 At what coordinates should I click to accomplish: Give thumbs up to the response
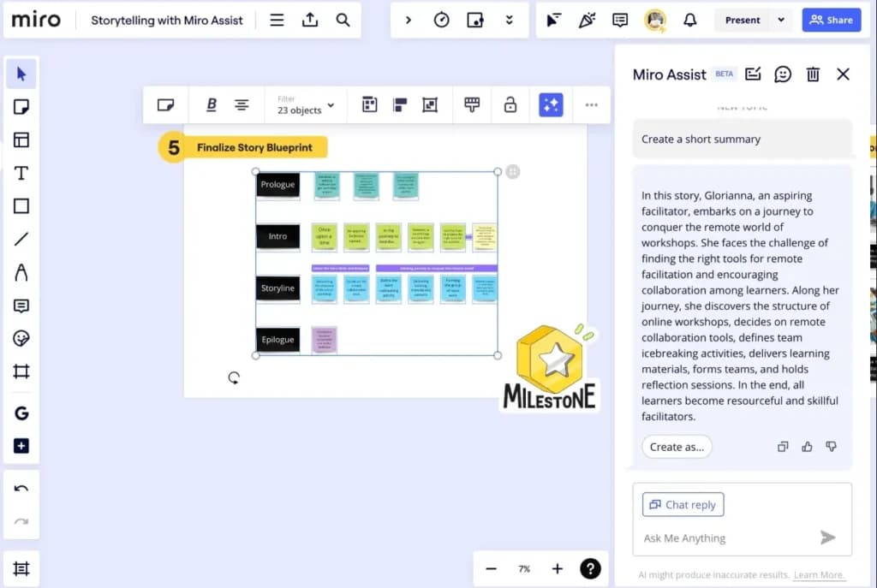click(x=807, y=446)
